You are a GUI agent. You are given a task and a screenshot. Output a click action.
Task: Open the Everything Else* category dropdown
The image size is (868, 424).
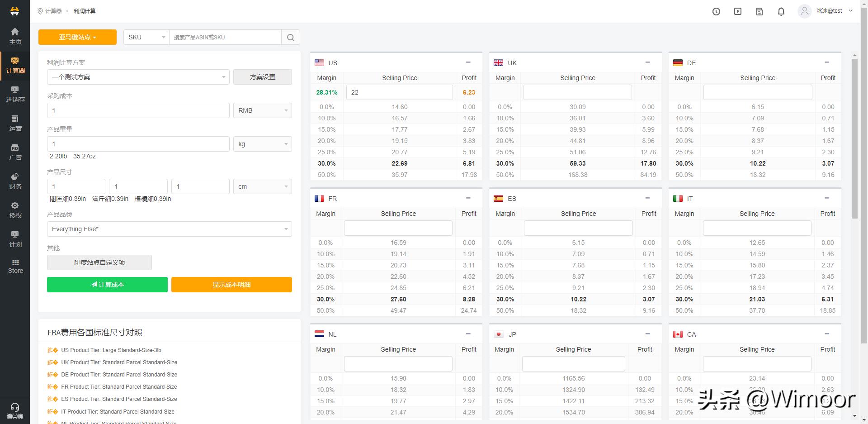tap(169, 229)
